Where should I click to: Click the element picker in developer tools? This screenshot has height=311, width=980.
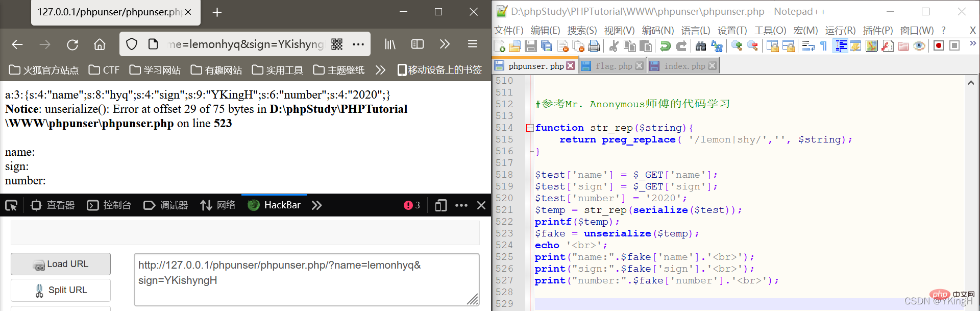(11, 205)
